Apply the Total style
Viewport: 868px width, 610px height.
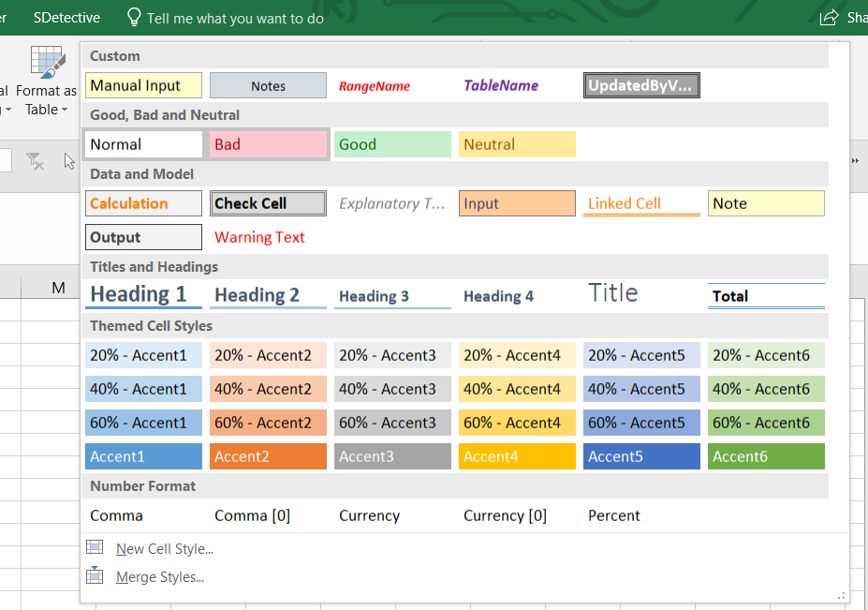tap(766, 295)
